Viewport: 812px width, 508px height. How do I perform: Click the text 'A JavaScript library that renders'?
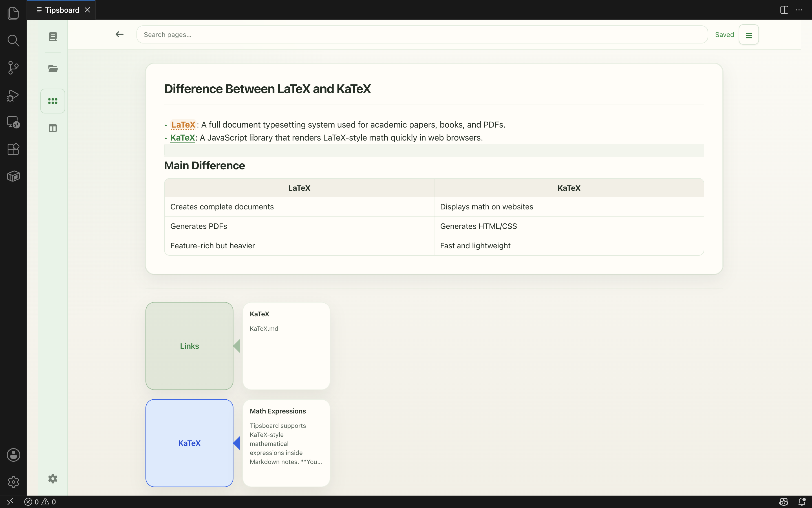coord(260,138)
